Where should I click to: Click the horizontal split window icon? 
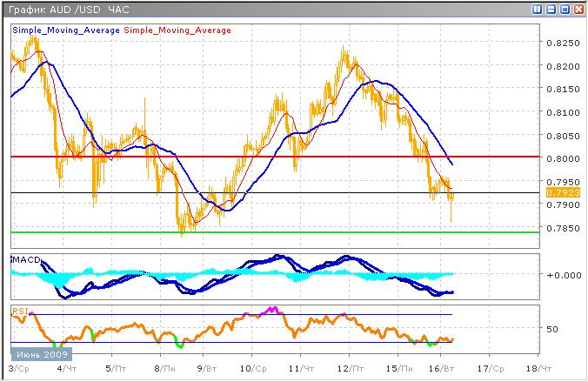[x=551, y=9]
